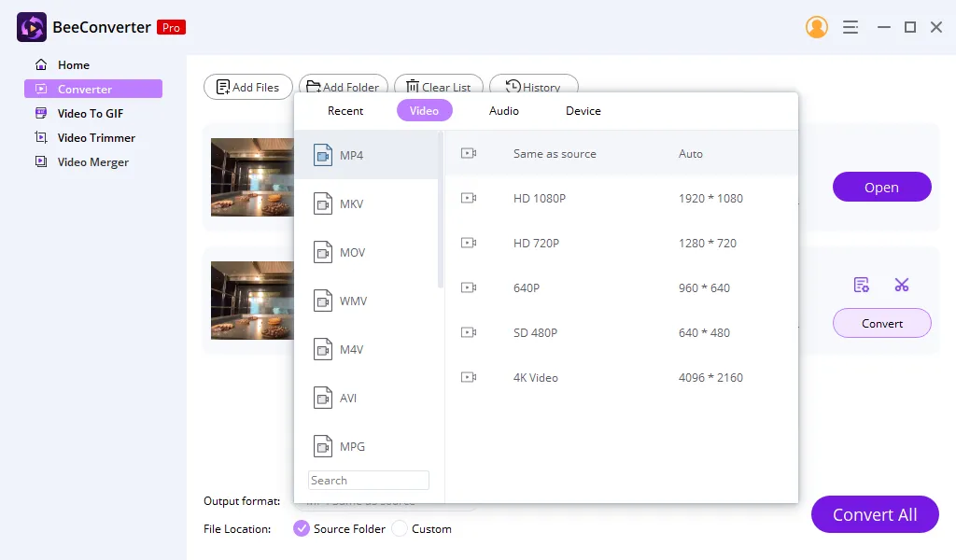Click camera icon beside HD 1080P
Screen dimensions: 956x560
coord(469,198)
